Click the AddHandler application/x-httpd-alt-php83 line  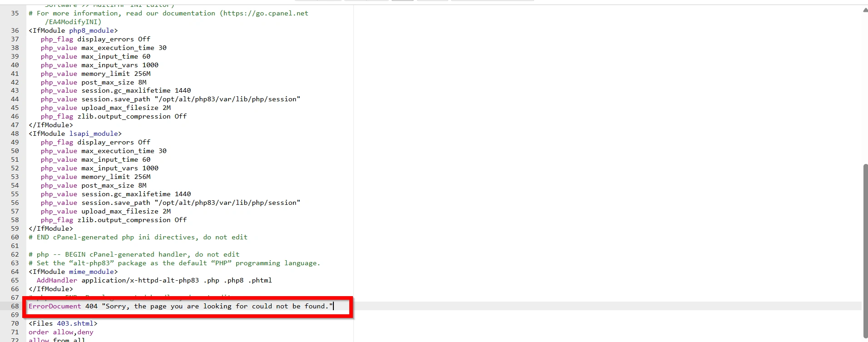coord(154,280)
